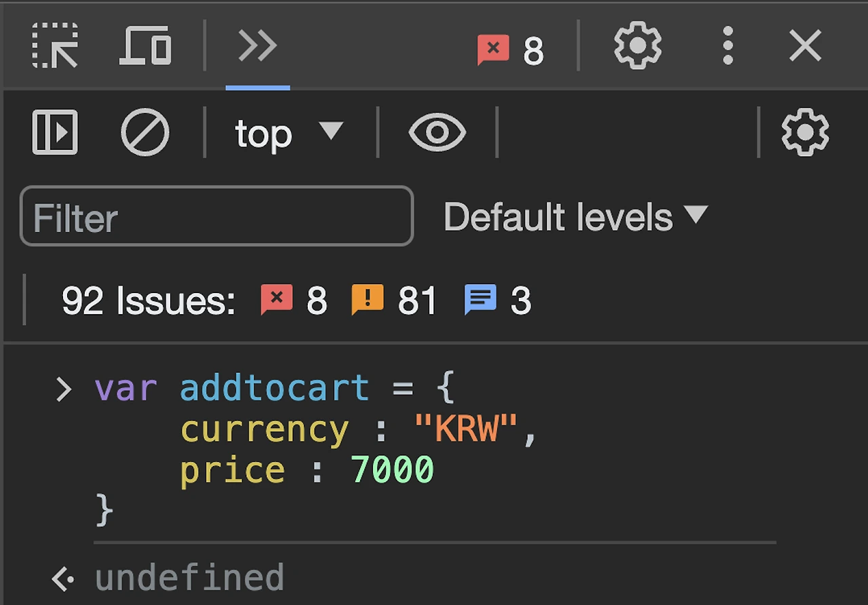Create a live expression with the eye icon

click(437, 132)
